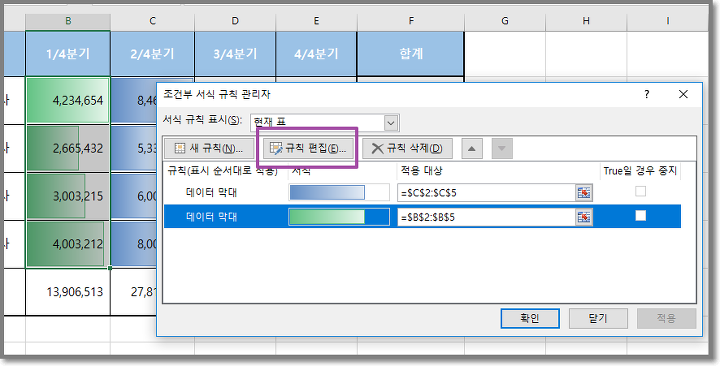Select the highlighted 데이터 막대 rule

coord(422,217)
